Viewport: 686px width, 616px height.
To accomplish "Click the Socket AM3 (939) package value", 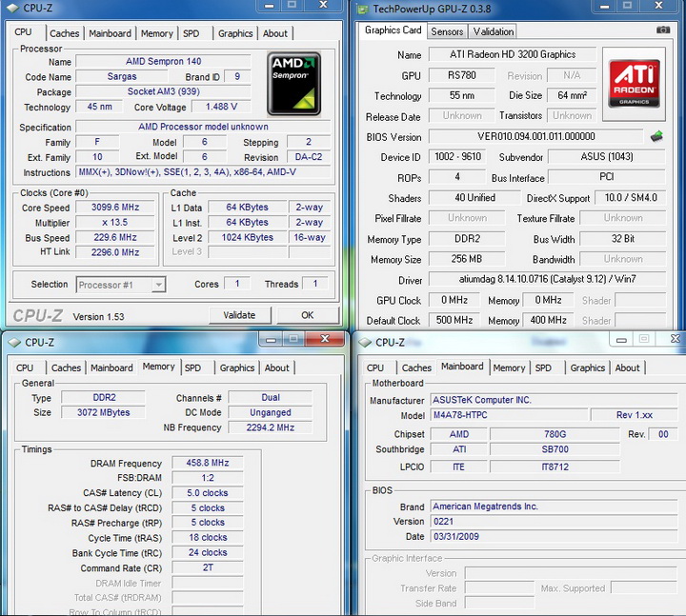I will point(163,91).
